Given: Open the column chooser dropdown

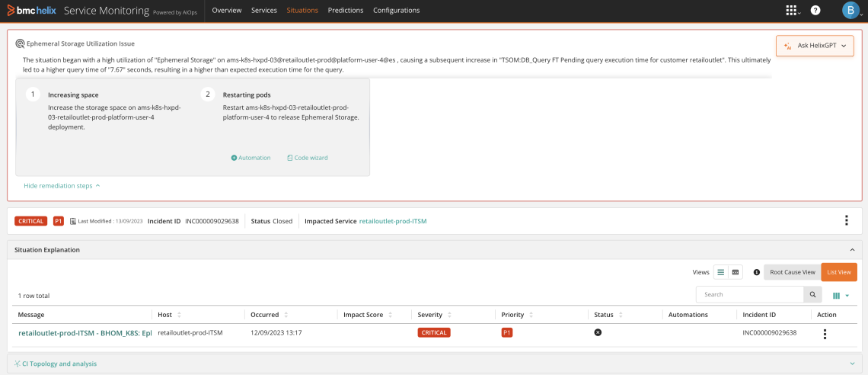Looking at the screenshot, I should [x=841, y=295].
